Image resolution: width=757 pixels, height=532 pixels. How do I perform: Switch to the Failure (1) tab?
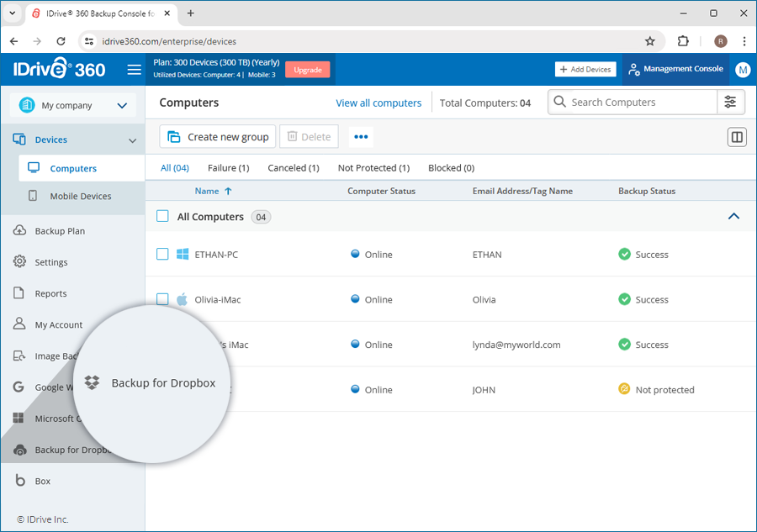pos(228,168)
